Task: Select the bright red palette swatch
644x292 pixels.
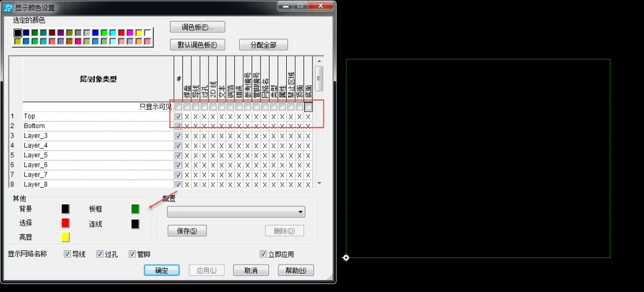Action: tap(122, 32)
